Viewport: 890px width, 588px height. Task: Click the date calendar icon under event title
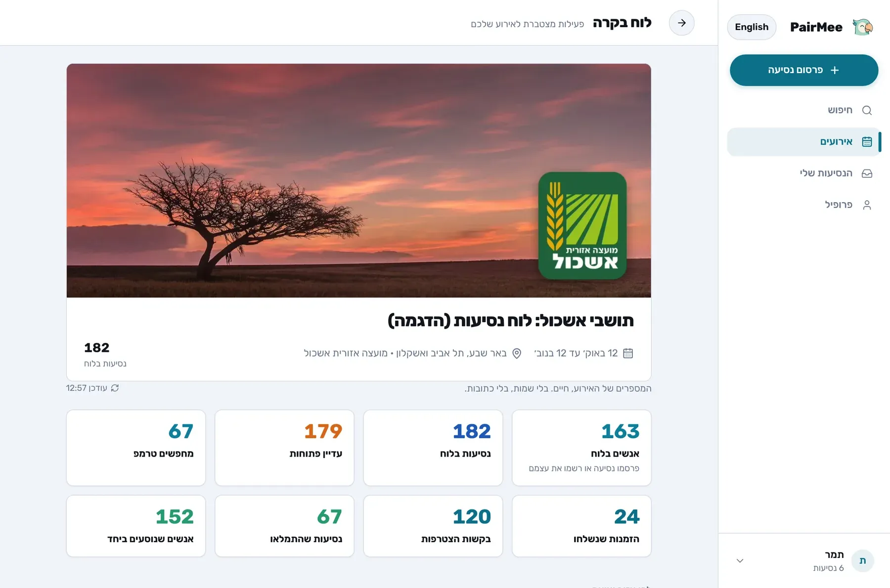628,353
